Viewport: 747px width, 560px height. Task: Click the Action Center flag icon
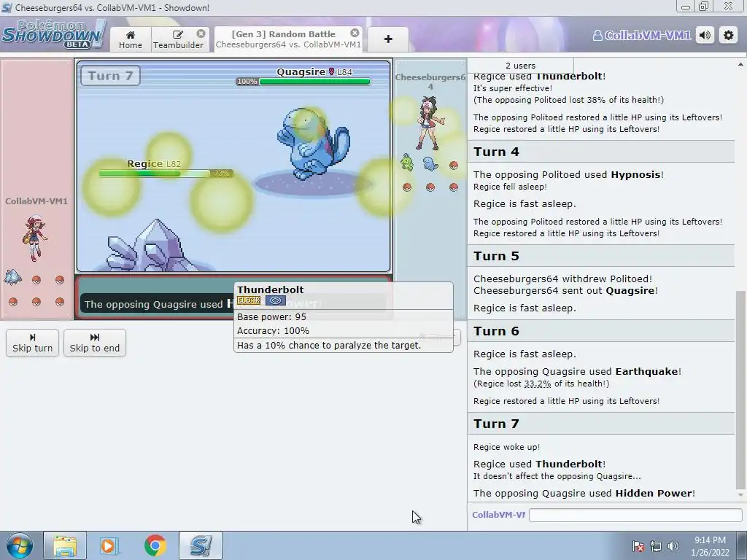638,545
